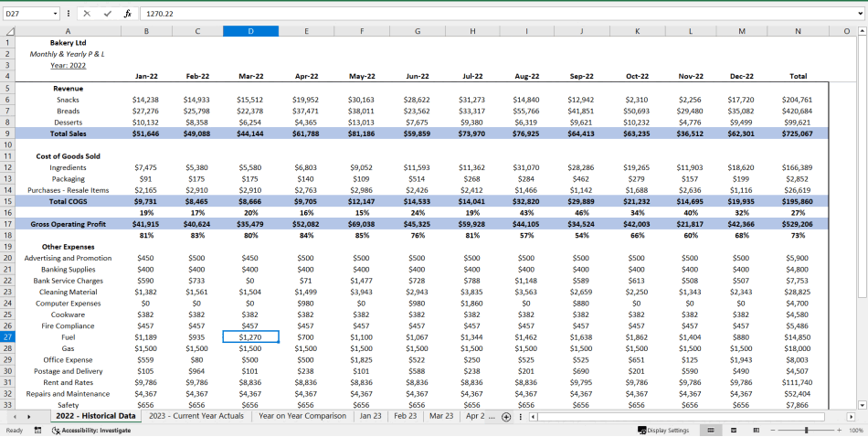
Task: Click the Repairs and Maintenance label
Action: coord(69,394)
